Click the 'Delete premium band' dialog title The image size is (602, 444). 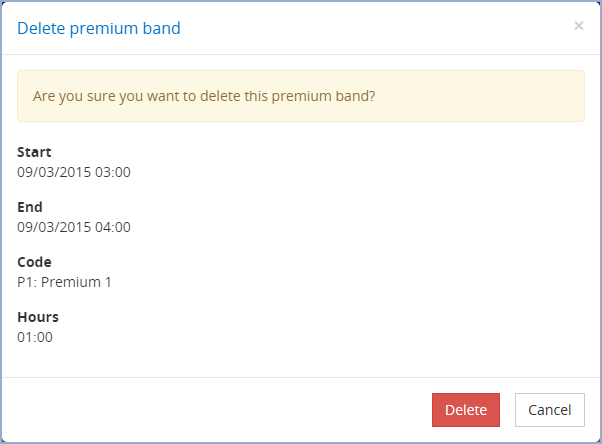(99, 28)
